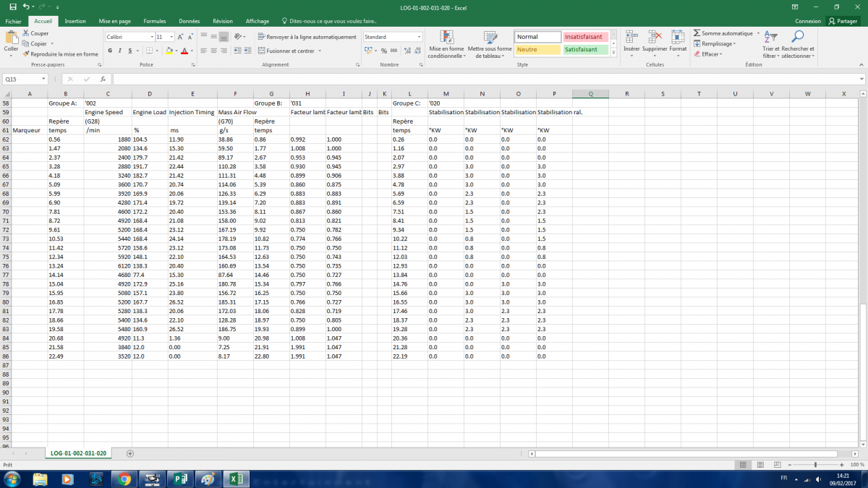This screenshot has height=488, width=868.
Task: Click the percent style icon
Action: (383, 51)
